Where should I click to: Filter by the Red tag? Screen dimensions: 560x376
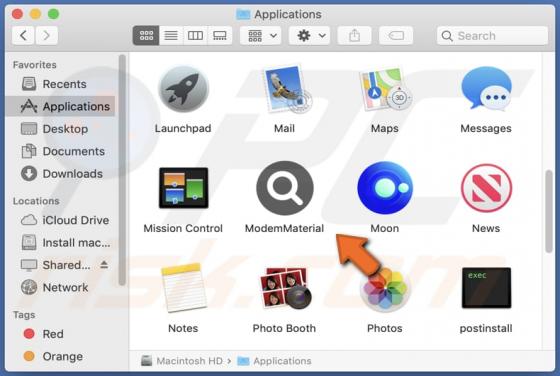pyautogui.click(x=61, y=334)
